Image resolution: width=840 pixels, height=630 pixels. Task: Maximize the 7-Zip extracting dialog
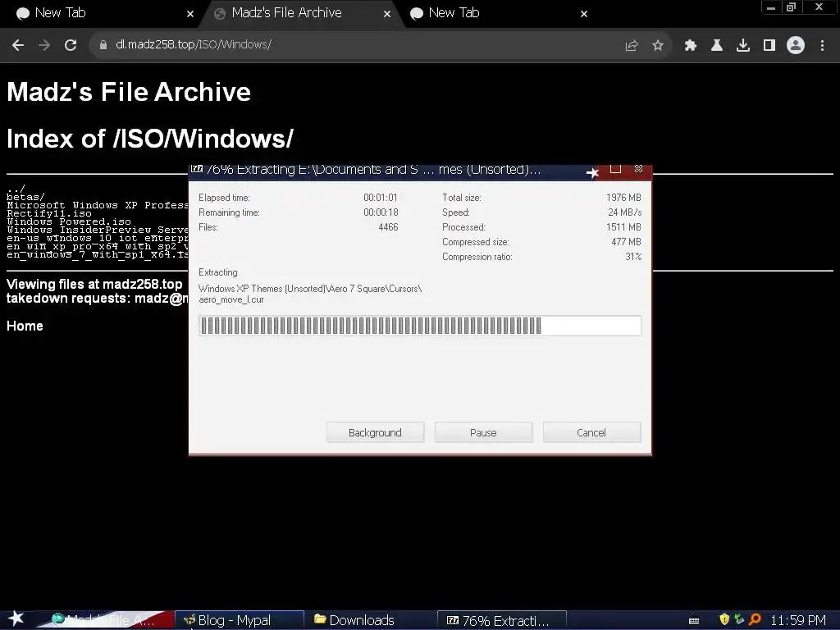coord(615,169)
